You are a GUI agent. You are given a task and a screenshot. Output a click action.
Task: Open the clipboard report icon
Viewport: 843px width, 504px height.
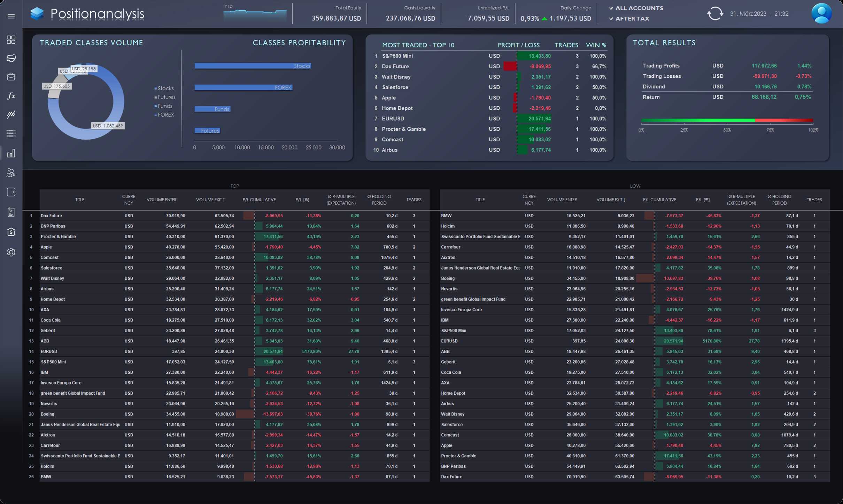pos(11,212)
